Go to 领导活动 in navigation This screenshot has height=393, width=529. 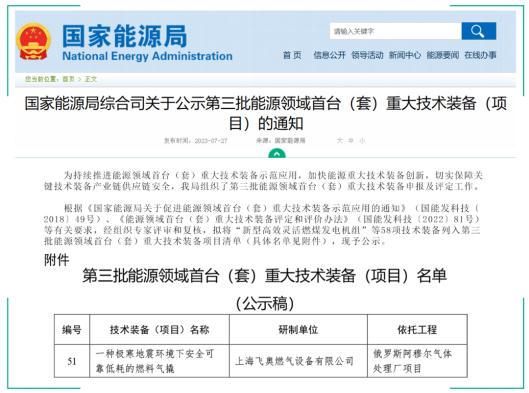tap(367, 55)
